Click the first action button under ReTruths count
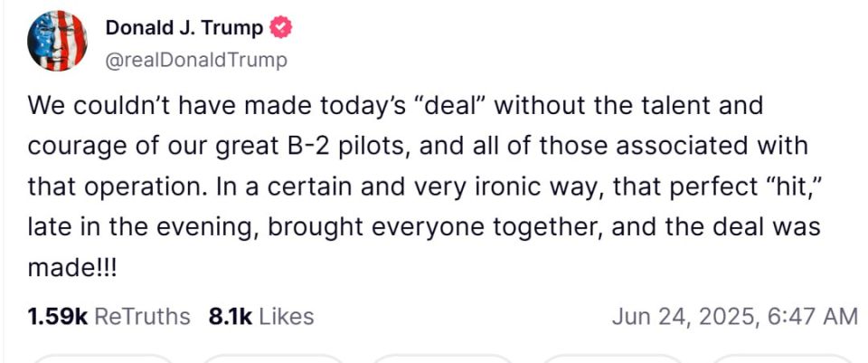This screenshot has height=363, width=868. [x=104, y=358]
